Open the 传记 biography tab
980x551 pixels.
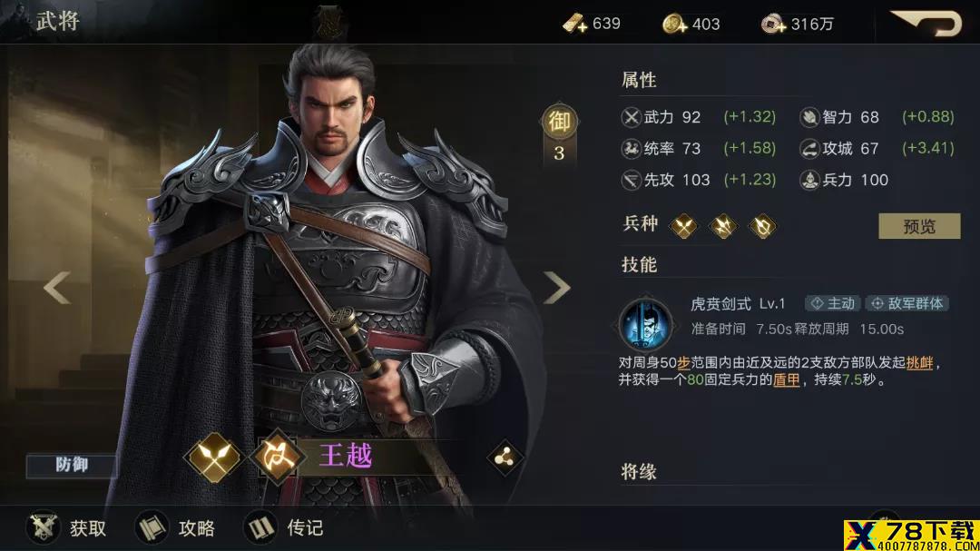click(x=284, y=528)
